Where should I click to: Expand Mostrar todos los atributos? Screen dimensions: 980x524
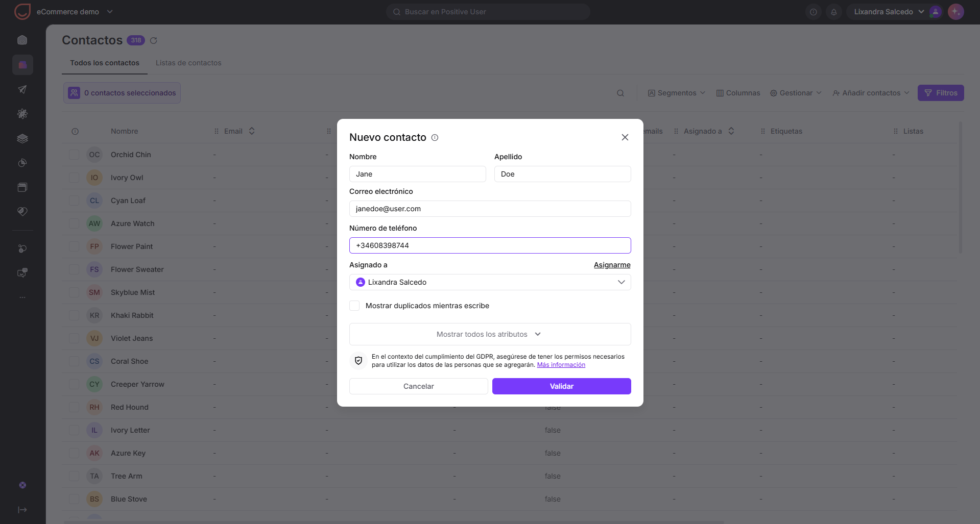point(490,334)
